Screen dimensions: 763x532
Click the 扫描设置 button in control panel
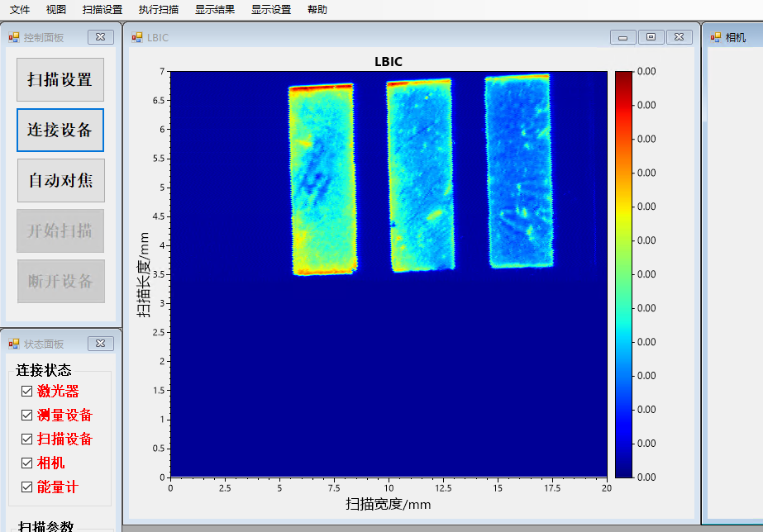60,80
